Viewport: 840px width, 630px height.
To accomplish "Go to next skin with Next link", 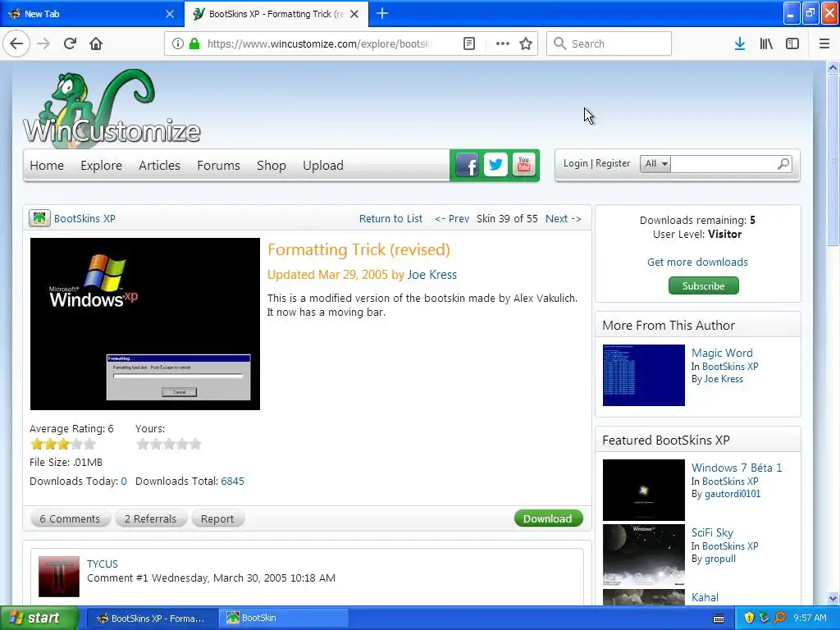I will 563,218.
